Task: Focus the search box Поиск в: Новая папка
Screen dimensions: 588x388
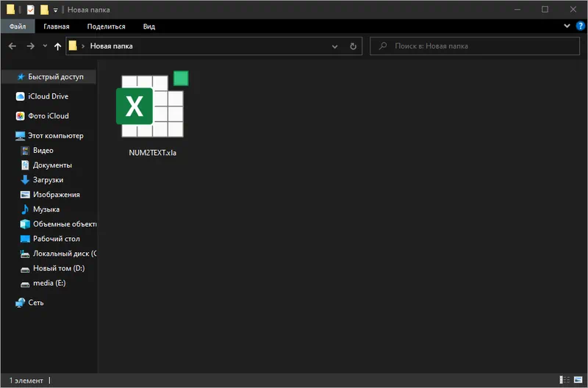Action: (x=475, y=46)
